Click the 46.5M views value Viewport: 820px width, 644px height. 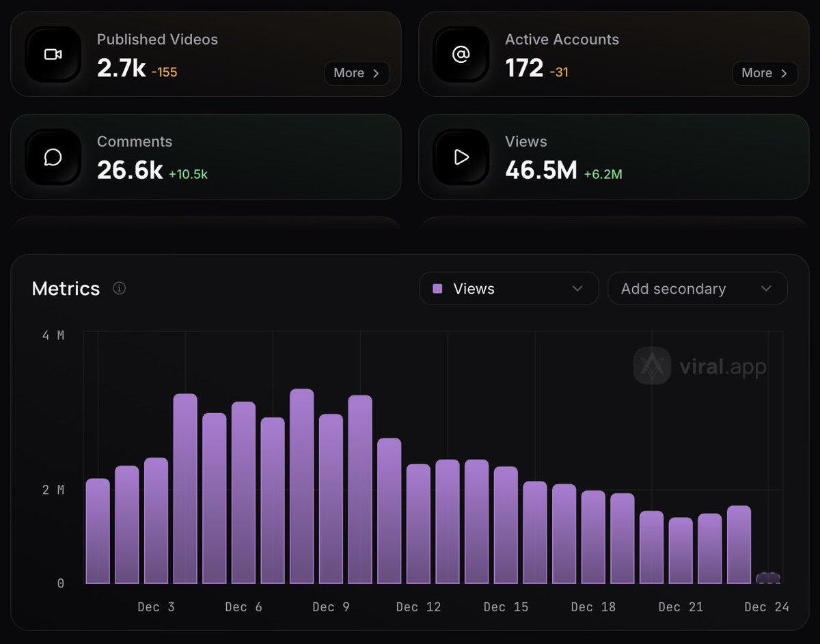pyautogui.click(x=541, y=171)
